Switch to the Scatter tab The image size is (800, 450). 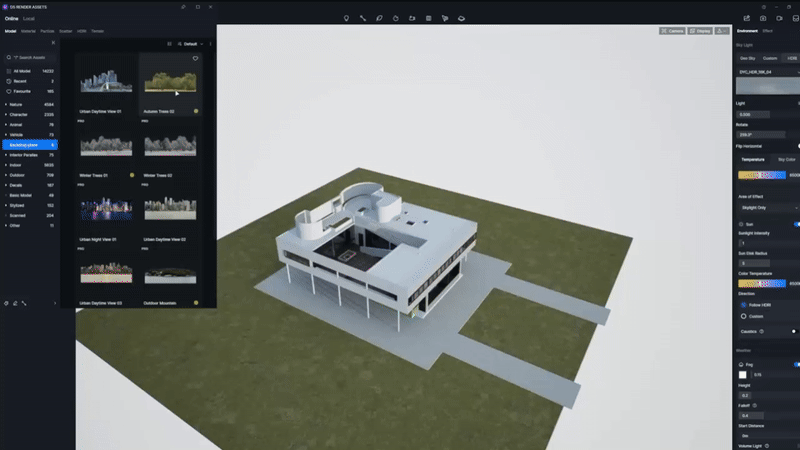point(66,31)
